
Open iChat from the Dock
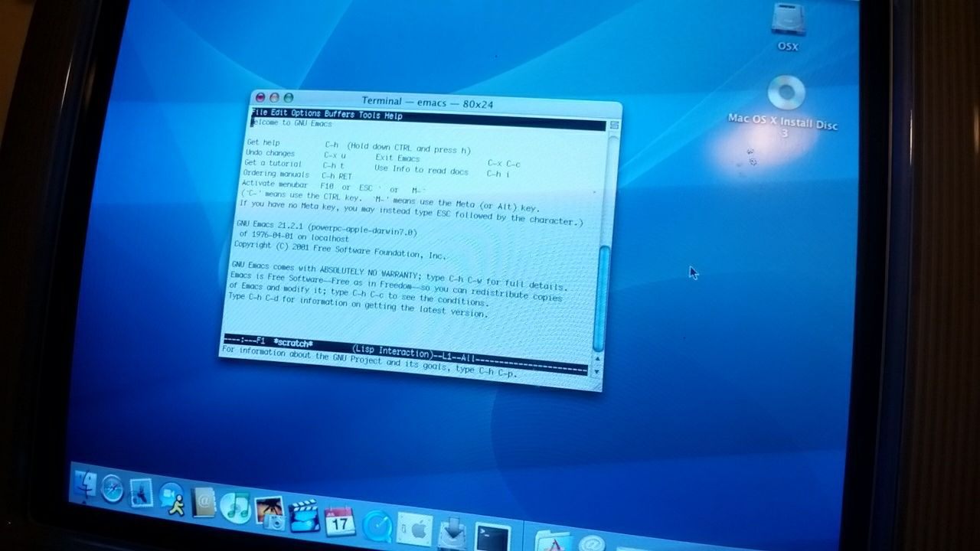click(172, 498)
